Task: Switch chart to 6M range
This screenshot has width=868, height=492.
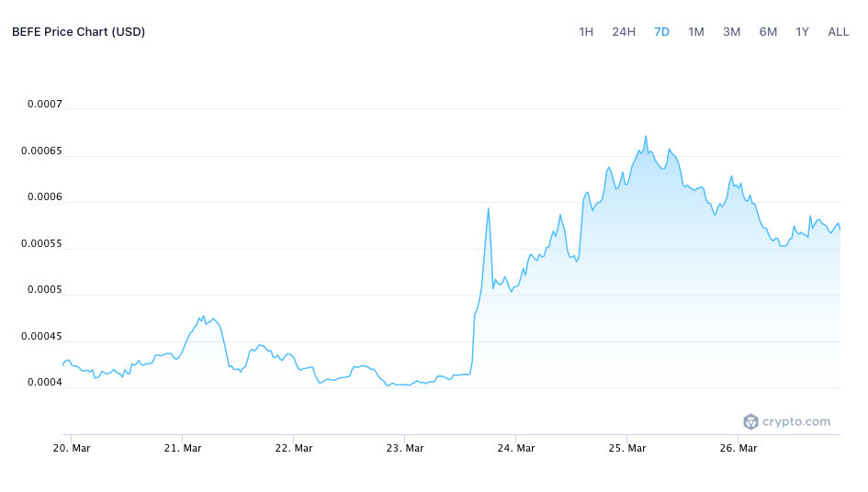Action: (x=768, y=32)
